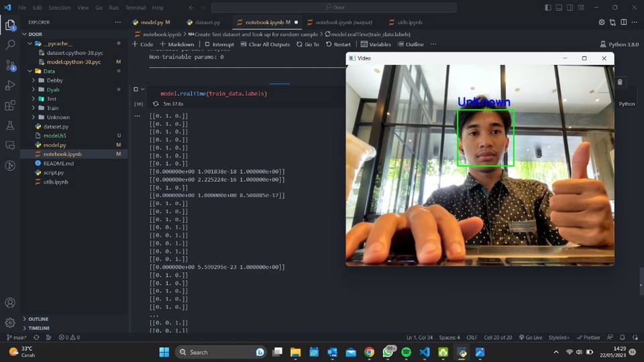
Task: Stop cell execution square button
Action: pos(136,89)
